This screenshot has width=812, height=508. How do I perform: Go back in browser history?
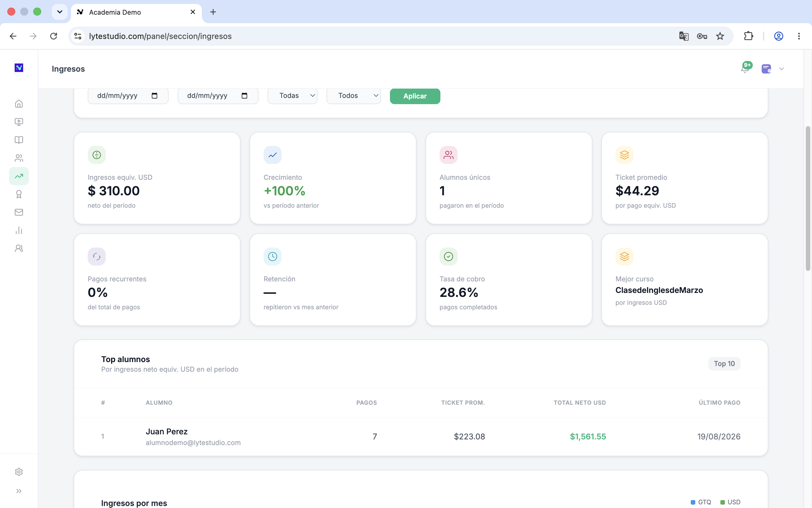coord(13,36)
